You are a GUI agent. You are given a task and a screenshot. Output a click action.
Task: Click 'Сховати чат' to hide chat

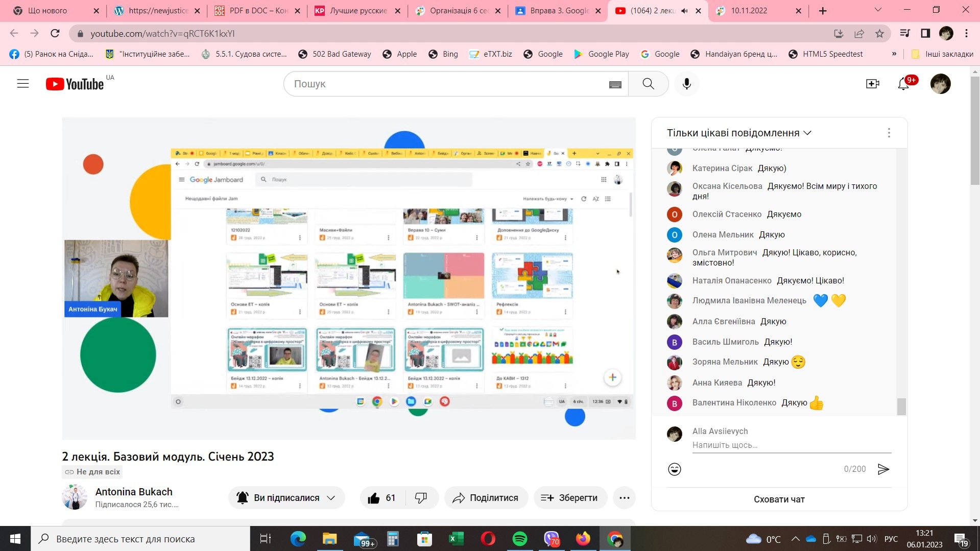(779, 499)
